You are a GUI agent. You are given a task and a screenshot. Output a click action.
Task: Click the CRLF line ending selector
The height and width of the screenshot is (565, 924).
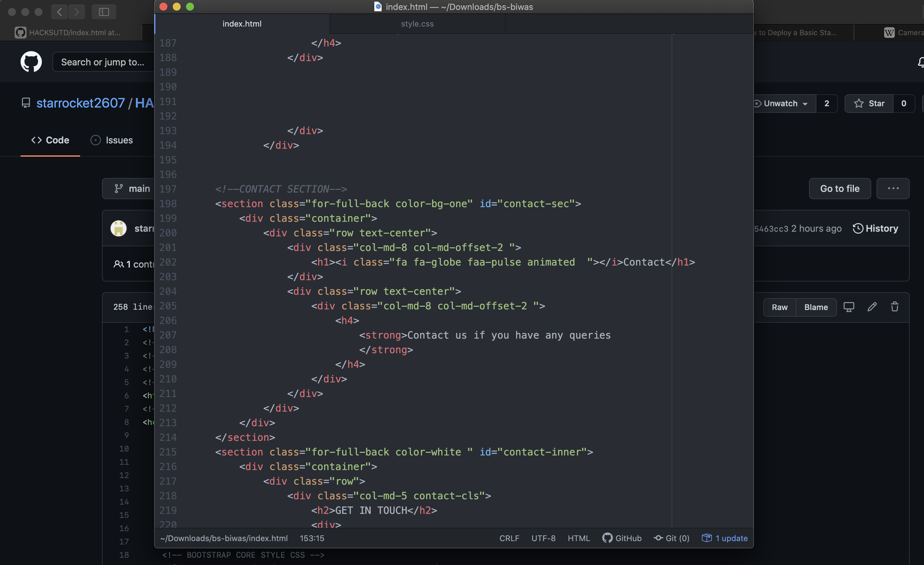pos(509,538)
